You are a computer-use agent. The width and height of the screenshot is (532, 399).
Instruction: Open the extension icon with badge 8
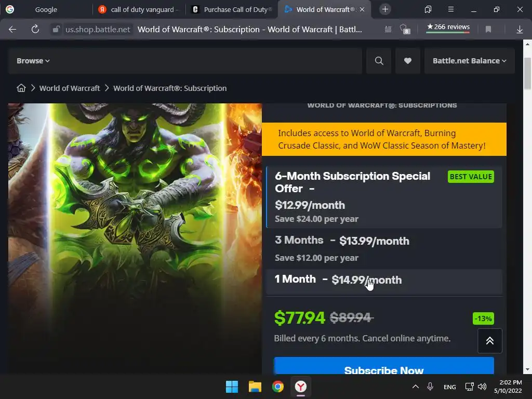pos(405,30)
